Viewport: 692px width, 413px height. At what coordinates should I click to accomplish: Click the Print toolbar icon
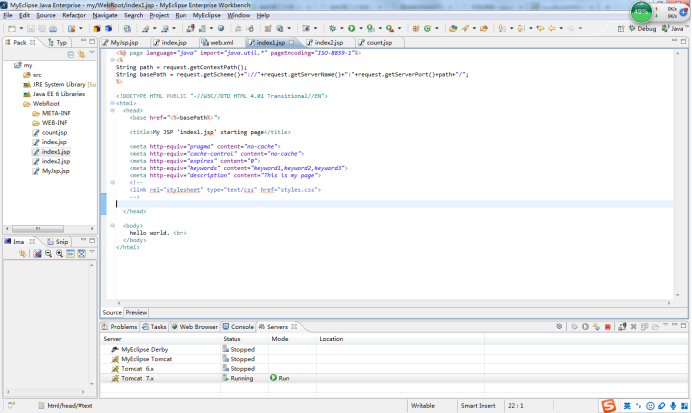[x=53, y=29]
